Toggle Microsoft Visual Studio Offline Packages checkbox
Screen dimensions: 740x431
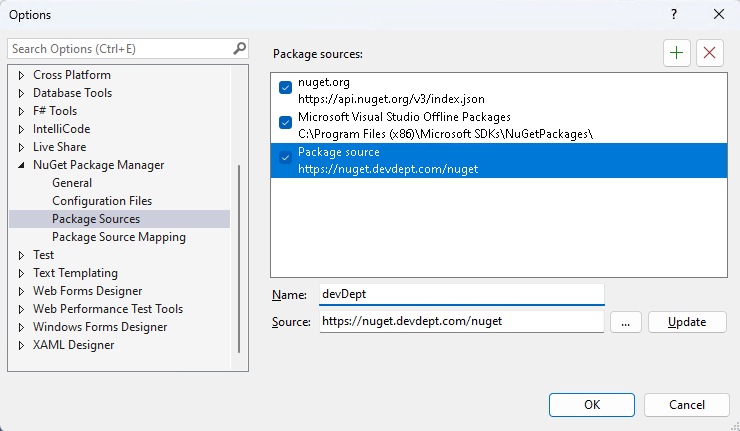coord(286,124)
